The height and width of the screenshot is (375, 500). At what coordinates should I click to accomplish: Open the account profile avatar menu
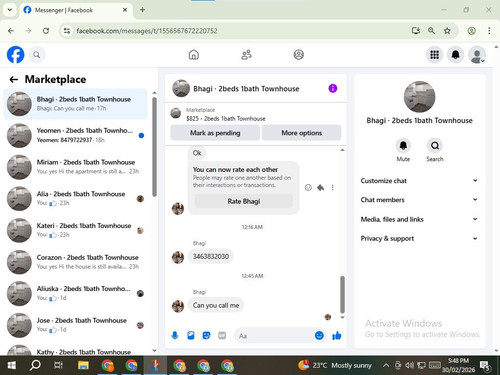477,55
